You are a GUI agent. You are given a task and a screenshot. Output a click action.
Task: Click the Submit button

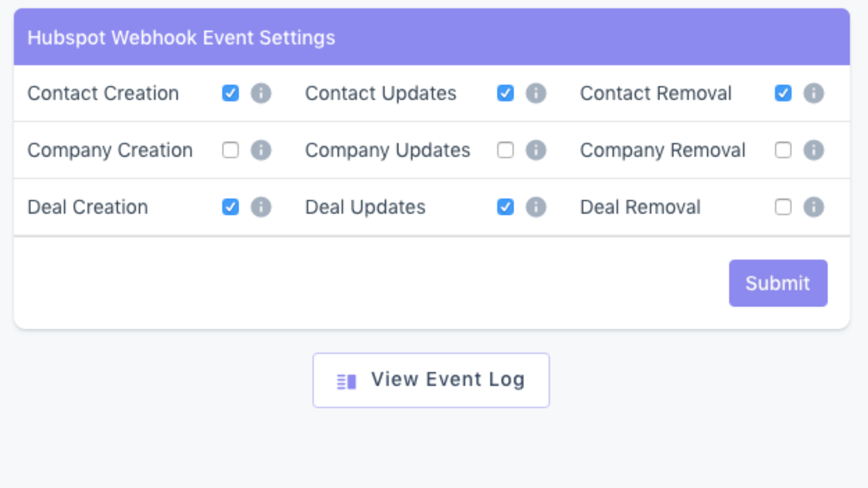click(x=778, y=282)
